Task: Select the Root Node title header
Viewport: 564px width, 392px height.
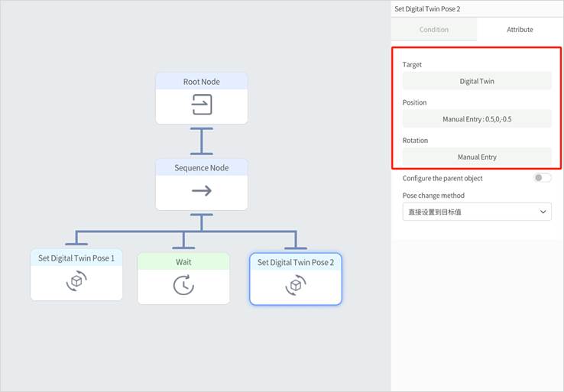Action: click(202, 82)
